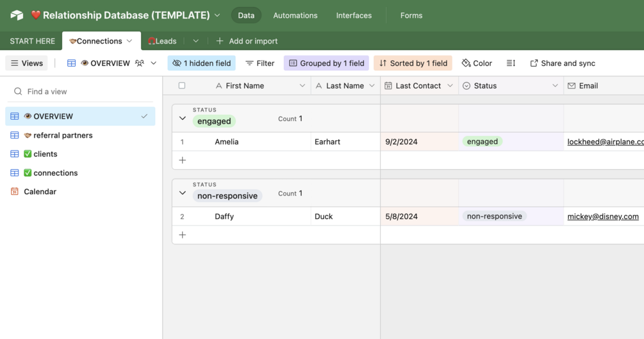The image size is (644, 339).
Task: Toggle the Views sidebar
Action: pyautogui.click(x=26, y=63)
